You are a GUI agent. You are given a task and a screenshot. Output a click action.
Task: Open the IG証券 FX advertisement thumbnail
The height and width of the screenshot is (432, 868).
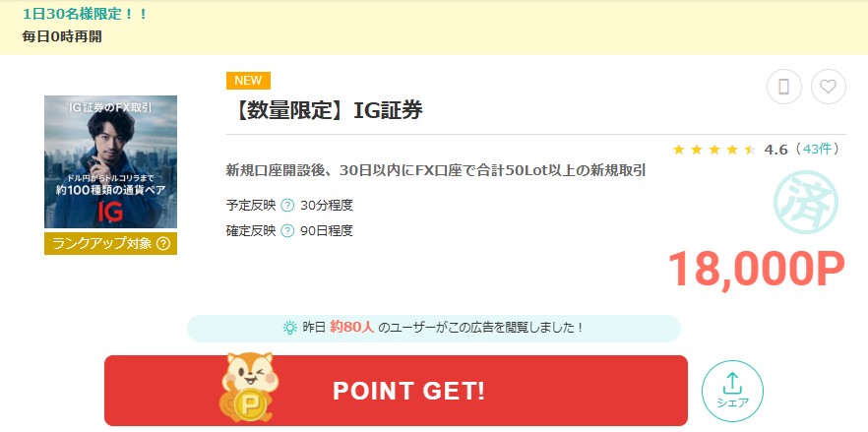pyautogui.click(x=110, y=161)
